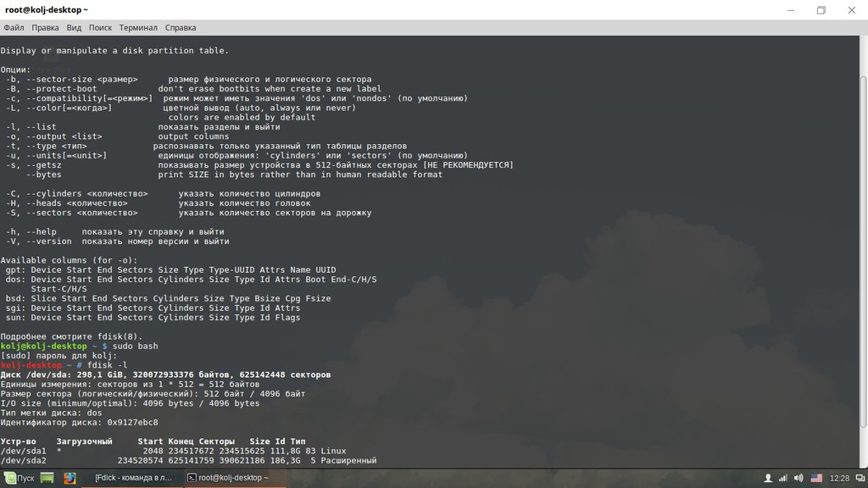Image resolution: width=868 pixels, height=488 pixels.
Task: Click the 'Тип метки диска: dos' line
Action: [51, 413]
